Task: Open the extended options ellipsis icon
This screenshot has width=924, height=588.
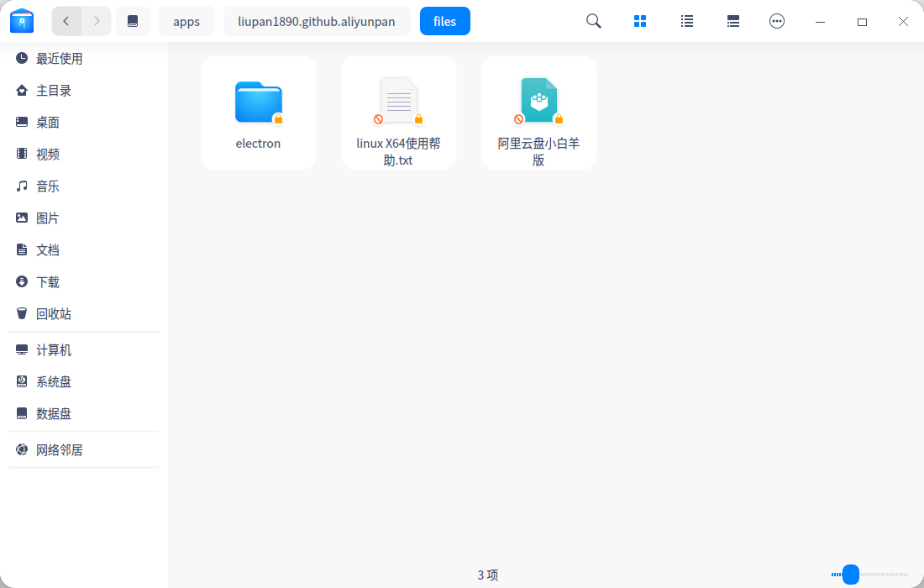Action: [x=777, y=21]
